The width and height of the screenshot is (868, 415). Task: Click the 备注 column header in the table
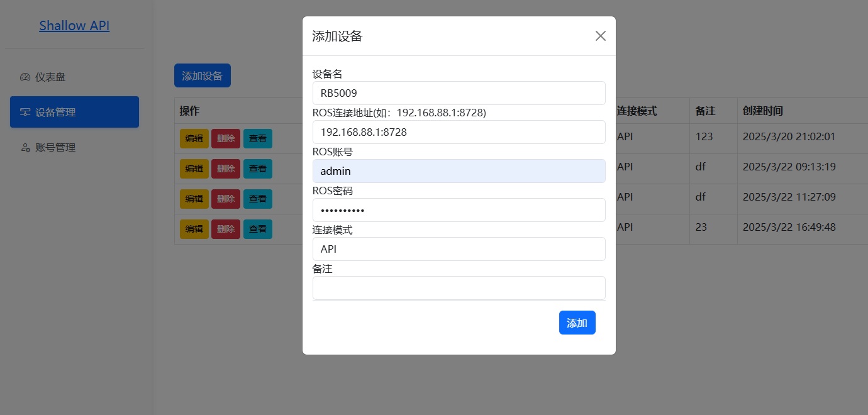click(x=706, y=111)
